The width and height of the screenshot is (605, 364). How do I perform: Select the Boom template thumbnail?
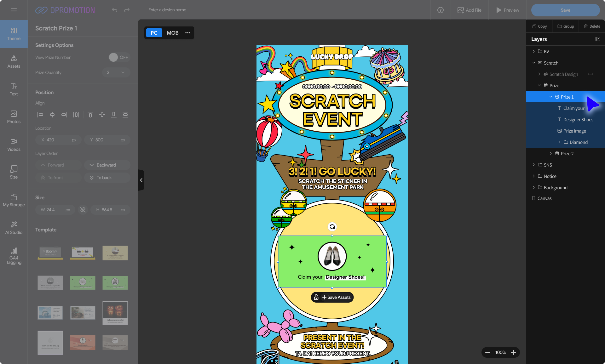pos(50,253)
